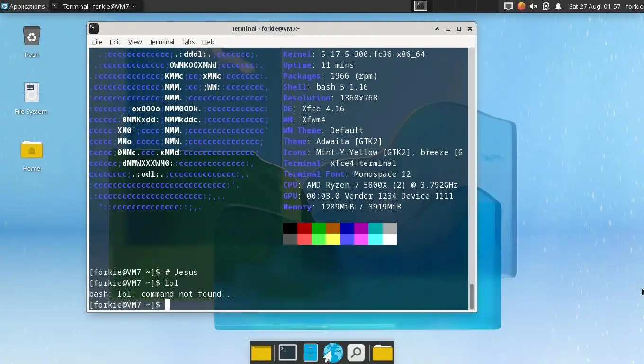This screenshot has height=364, width=644.
Task: Click the dark red color block in the palette
Action: click(x=304, y=228)
